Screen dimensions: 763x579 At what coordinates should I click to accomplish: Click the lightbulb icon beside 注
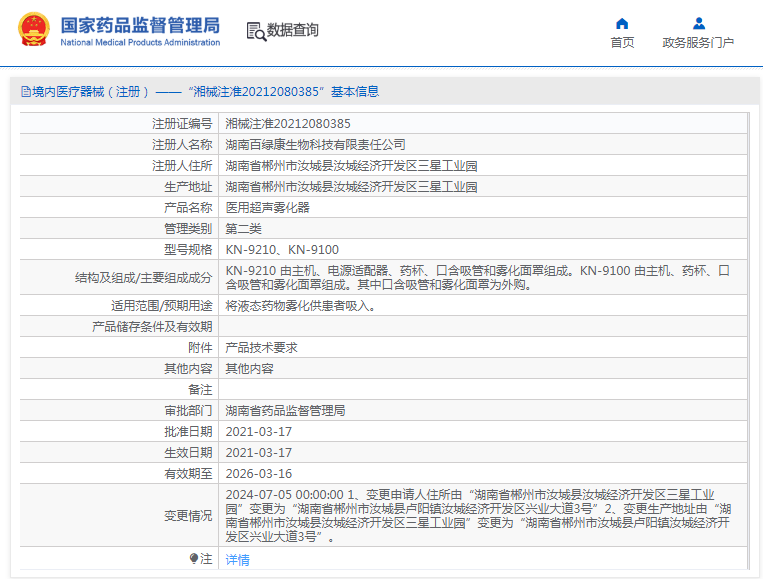tap(194, 558)
